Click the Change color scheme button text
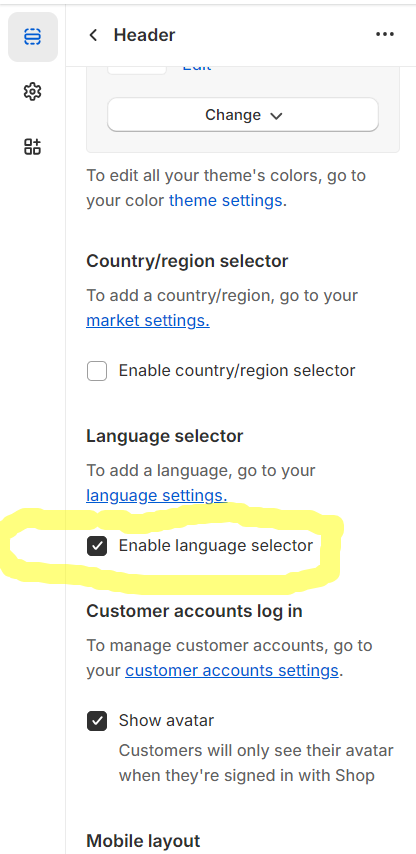The image size is (416, 854). tap(233, 115)
